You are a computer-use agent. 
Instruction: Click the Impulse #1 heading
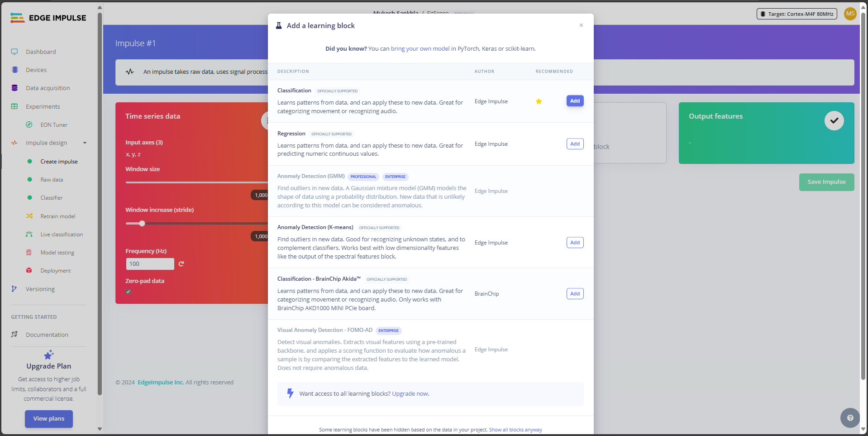(x=135, y=43)
